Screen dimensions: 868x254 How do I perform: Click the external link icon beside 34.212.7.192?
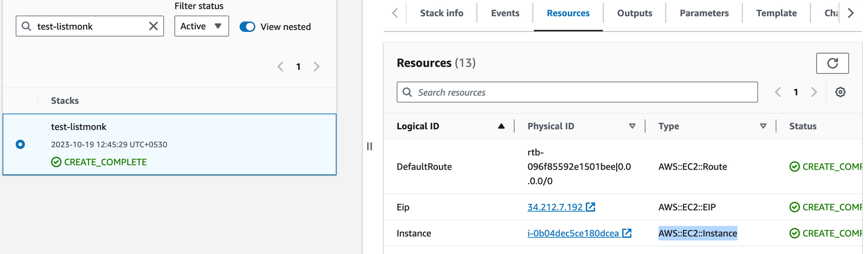[591, 207]
